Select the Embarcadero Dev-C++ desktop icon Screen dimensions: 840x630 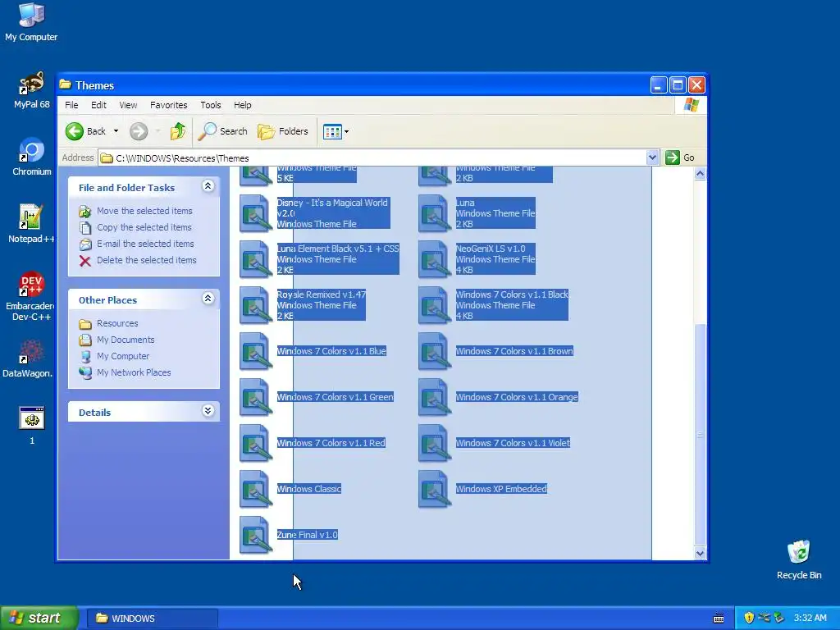click(x=31, y=296)
